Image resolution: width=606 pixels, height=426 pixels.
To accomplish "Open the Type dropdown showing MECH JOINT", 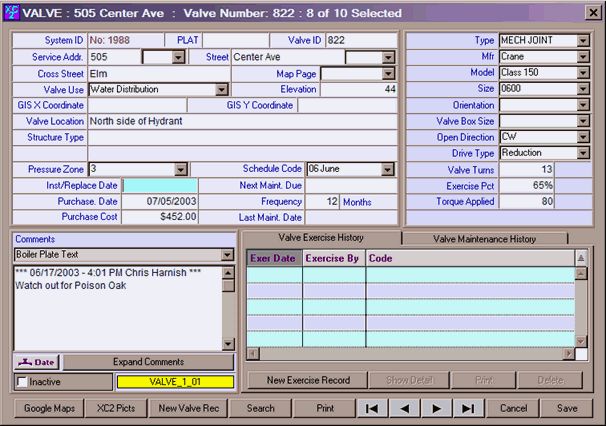I will tap(583, 41).
